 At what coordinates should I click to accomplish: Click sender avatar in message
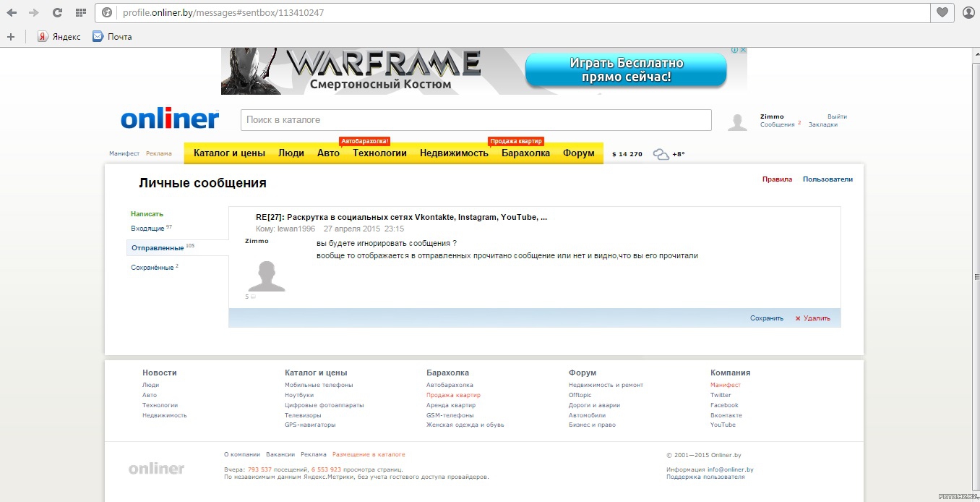click(x=267, y=276)
